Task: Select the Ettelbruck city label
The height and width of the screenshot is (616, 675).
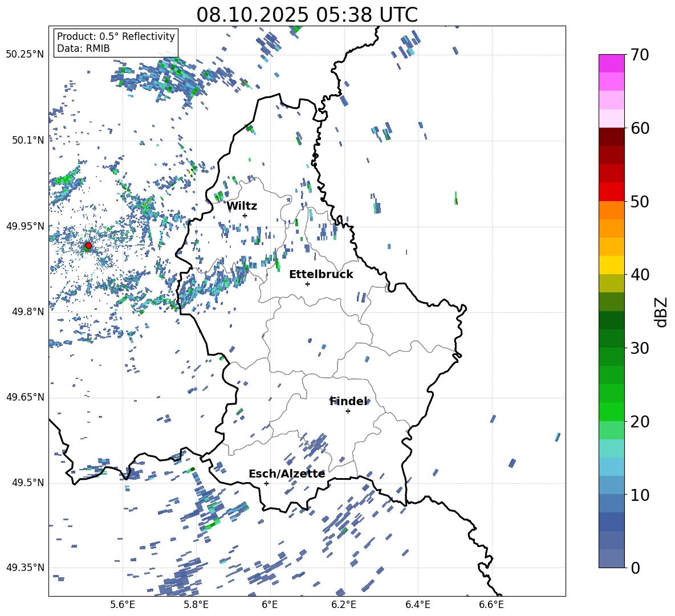Action: click(x=321, y=275)
